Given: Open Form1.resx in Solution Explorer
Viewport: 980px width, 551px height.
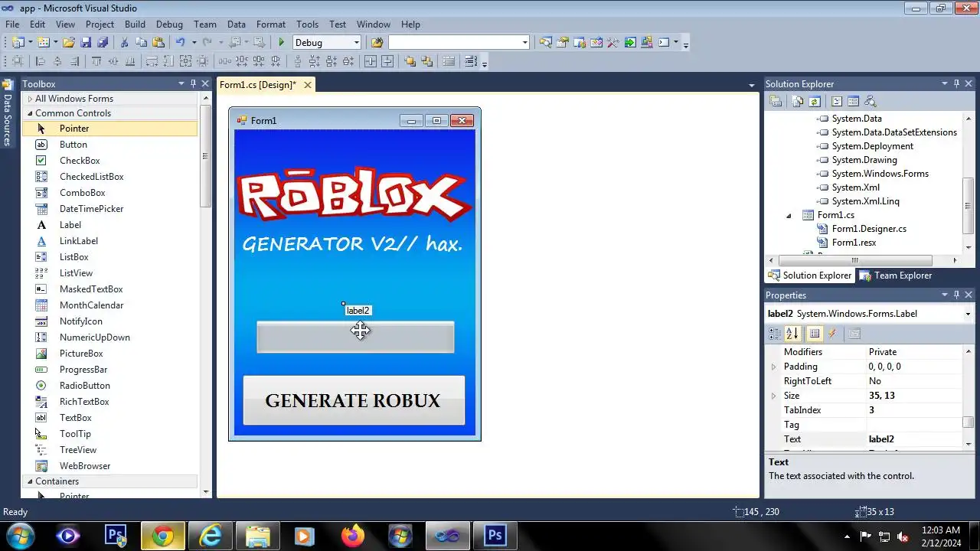Looking at the screenshot, I should pyautogui.click(x=854, y=243).
